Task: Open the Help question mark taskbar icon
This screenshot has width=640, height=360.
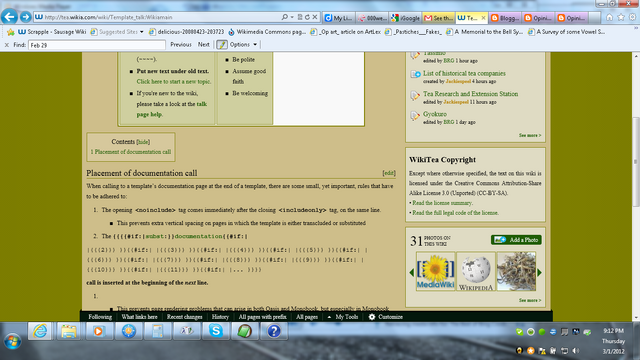Action: pos(274,331)
